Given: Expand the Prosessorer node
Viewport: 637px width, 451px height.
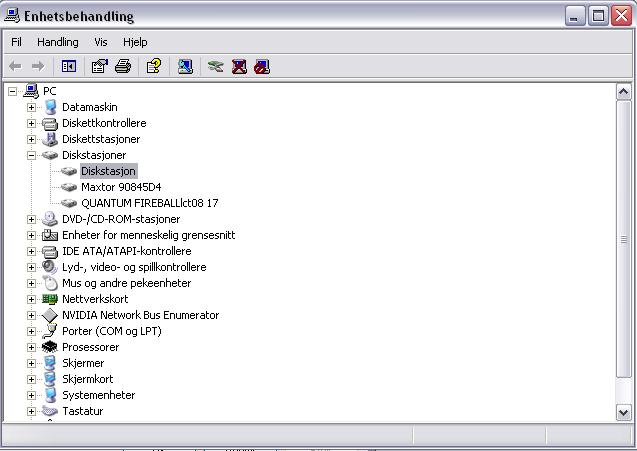Looking at the screenshot, I should point(31,347).
